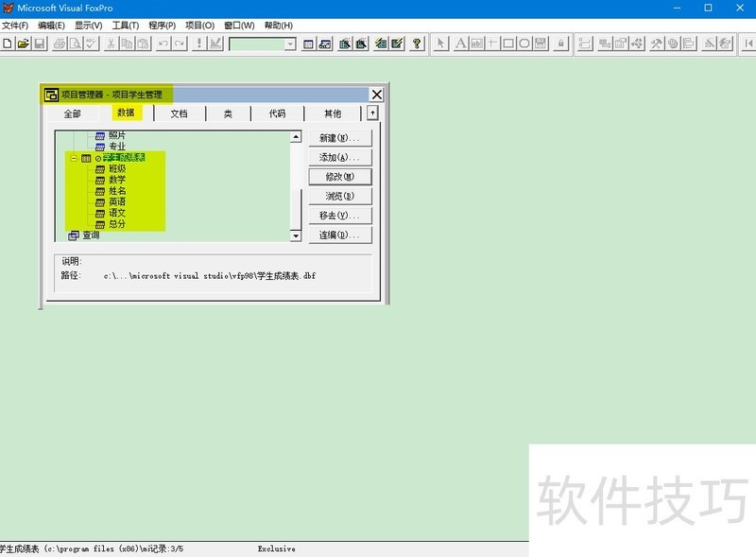Click the tree list scroll-up arrow
756x557 pixels.
(x=296, y=137)
